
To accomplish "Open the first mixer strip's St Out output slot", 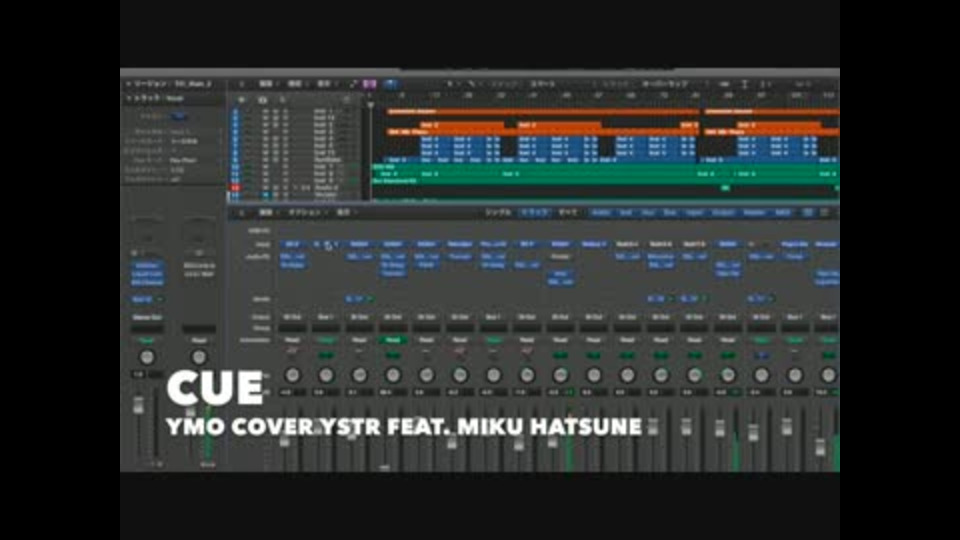I will click(x=293, y=317).
